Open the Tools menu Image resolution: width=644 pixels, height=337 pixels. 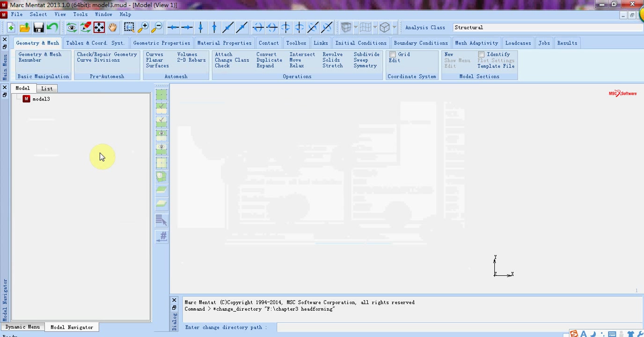point(80,15)
